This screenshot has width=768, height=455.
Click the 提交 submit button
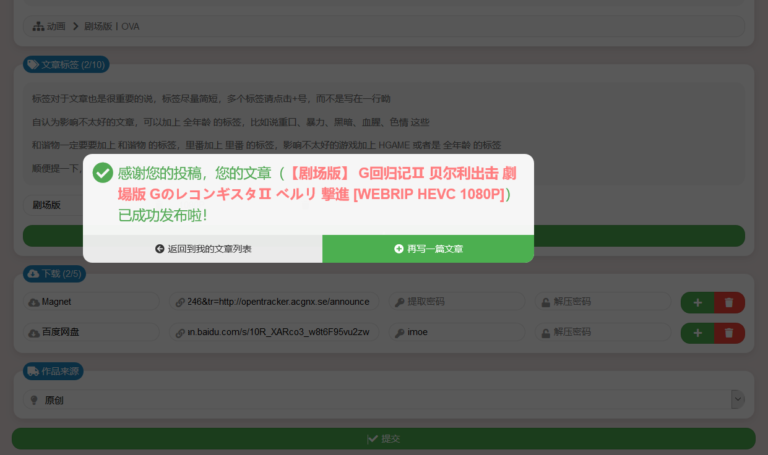point(384,438)
